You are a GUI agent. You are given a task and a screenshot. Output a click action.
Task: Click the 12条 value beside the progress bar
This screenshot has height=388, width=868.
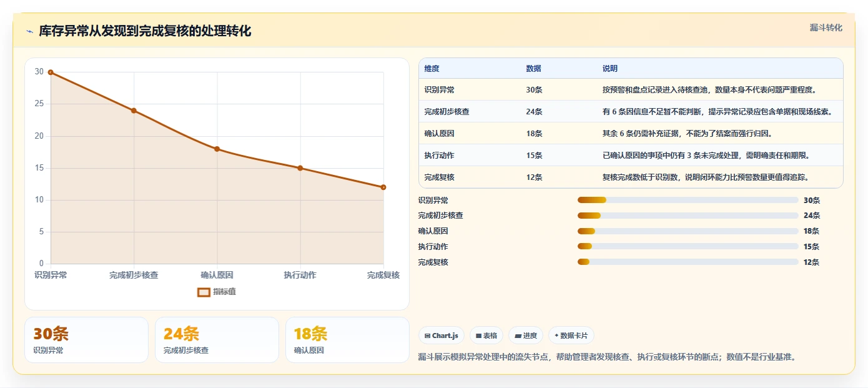pyautogui.click(x=812, y=262)
